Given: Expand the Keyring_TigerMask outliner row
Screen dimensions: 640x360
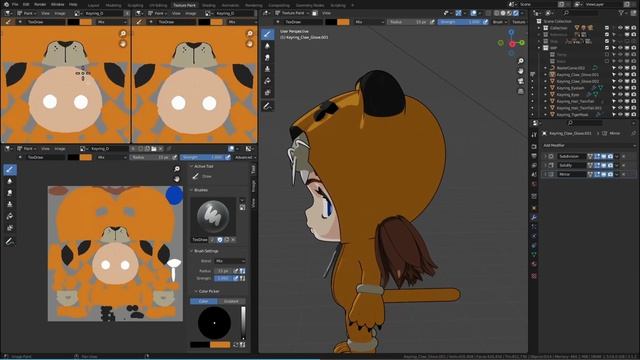Looking at the screenshot, I should 546,115.
